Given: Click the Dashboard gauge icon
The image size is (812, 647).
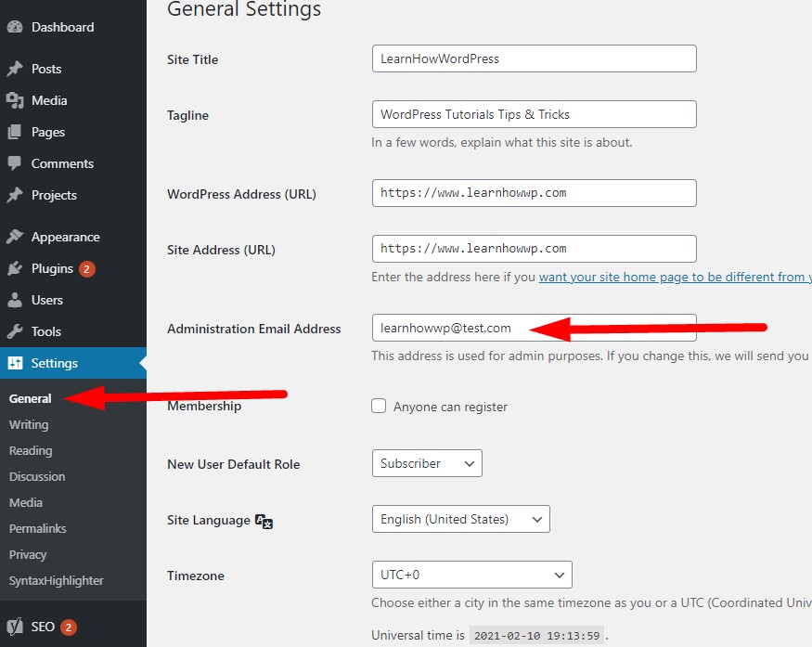Looking at the screenshot, I should point(15,27).
